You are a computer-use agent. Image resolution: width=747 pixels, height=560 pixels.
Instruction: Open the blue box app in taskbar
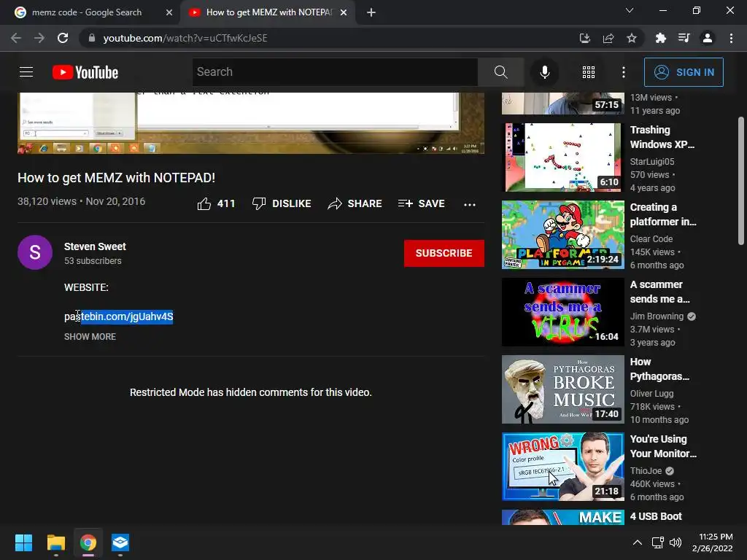(x=120, y=542)
